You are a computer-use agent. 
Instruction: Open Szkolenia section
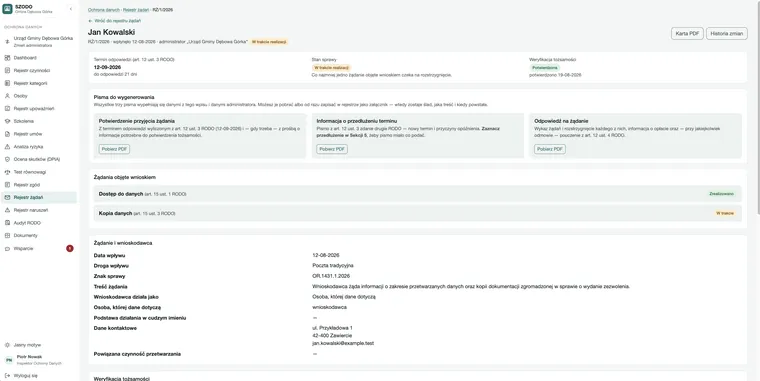pyautogui.click(x=39, y=121)
